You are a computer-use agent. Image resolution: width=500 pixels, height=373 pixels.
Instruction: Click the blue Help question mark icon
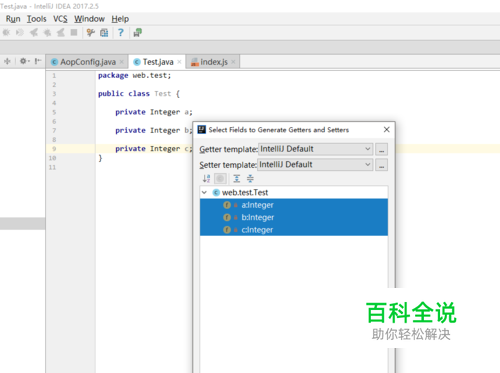[x=121, y=33]
